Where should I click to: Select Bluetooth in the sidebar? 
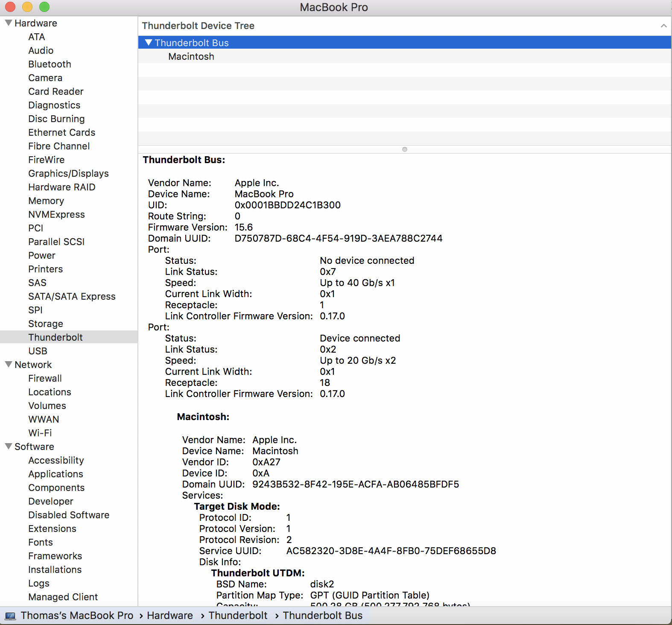pos(50,64)
